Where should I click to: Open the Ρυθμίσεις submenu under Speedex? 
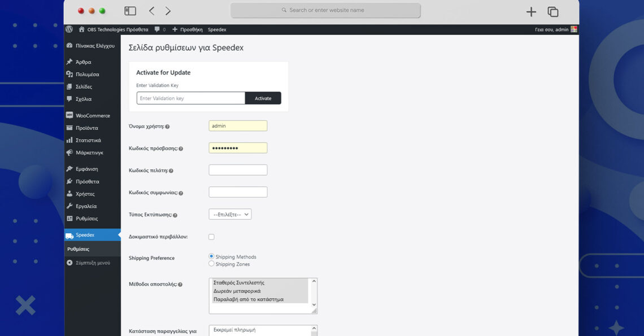78,249
